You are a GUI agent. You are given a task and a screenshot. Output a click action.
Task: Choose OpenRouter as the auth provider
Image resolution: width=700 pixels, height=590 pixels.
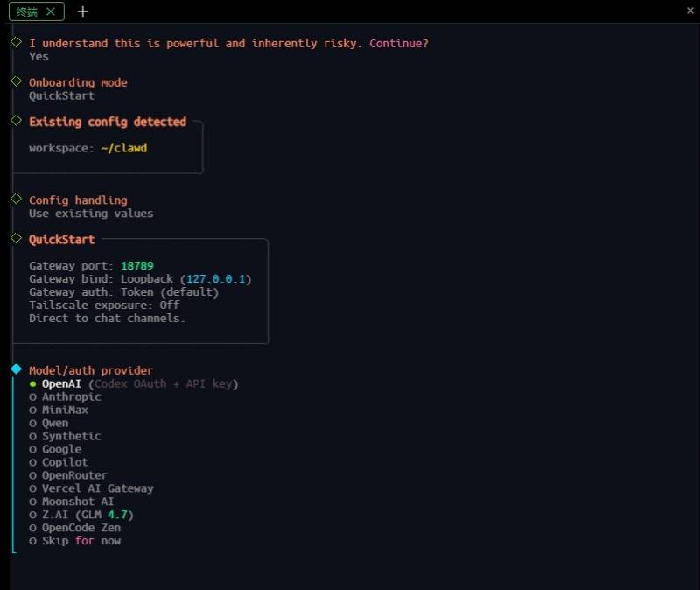coord(68,475)
